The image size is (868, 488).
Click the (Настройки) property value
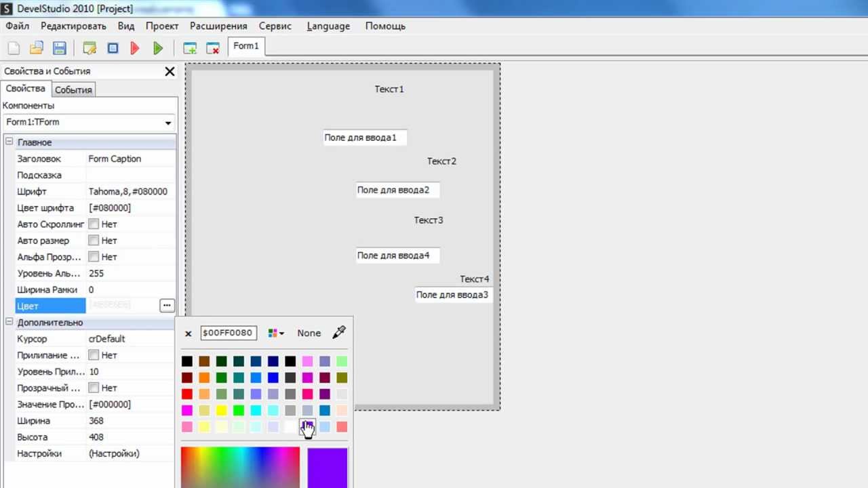pyautogui.click(x=114, y=453)
